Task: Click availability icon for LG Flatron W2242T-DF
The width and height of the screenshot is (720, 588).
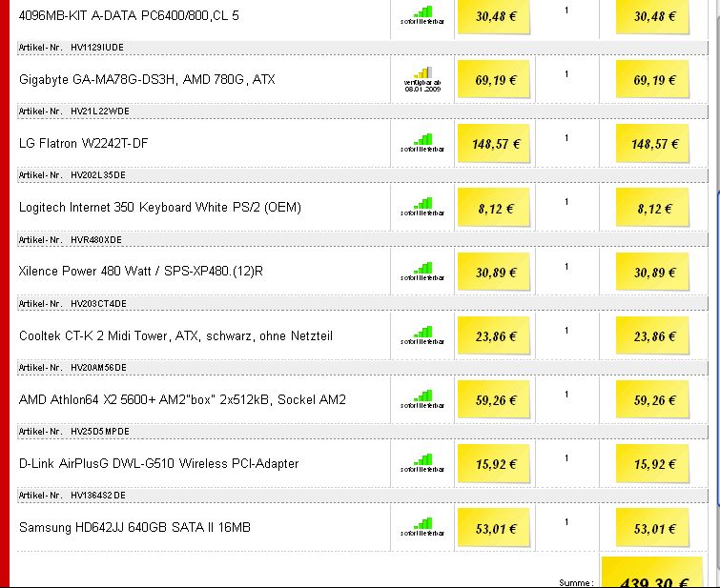Action: 422,143
